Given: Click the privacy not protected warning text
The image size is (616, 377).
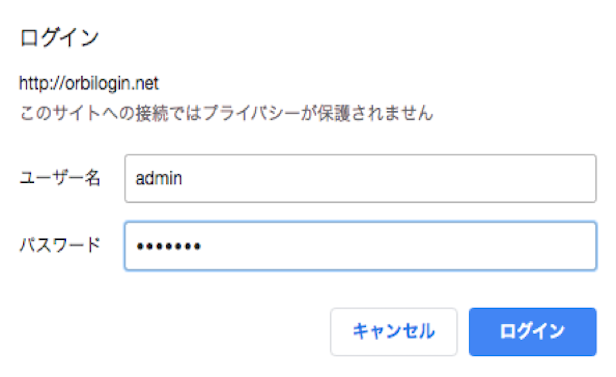Looking at the screenshot, I should (x=226, y=113).
